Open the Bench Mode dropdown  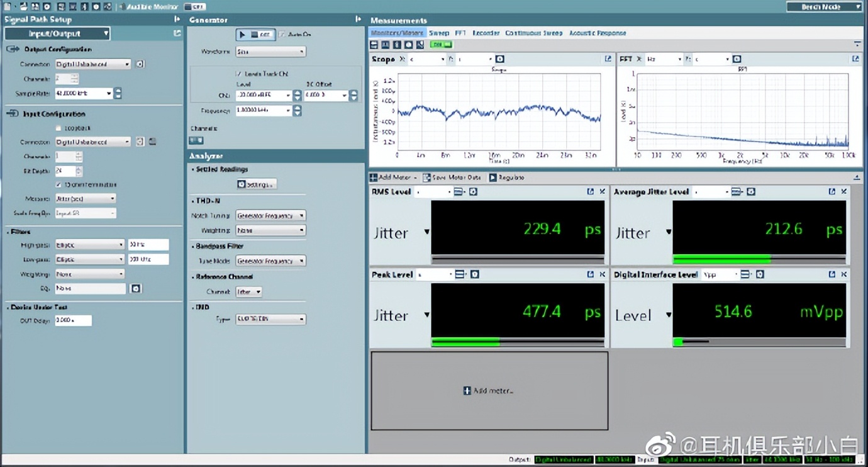[x=823, y=7]
